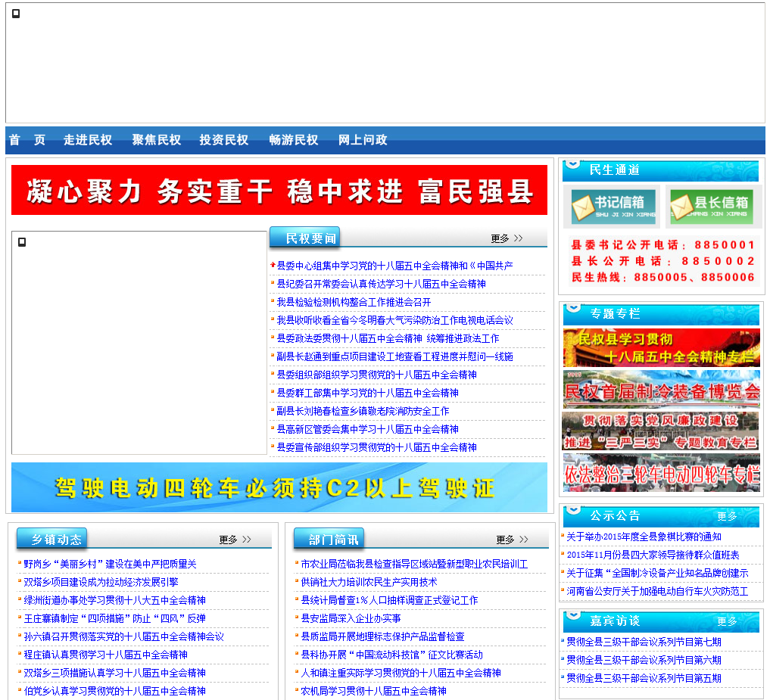
Task: Open news 县纪委召开常委会认真传达学习
Action: coord(382,285)
